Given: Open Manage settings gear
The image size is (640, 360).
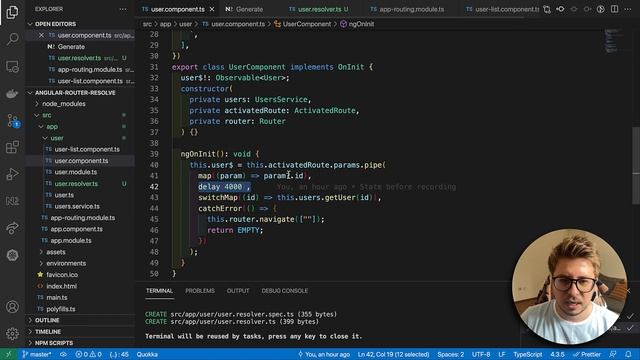Looking at the screenshot, I should [x=12, y=333].
